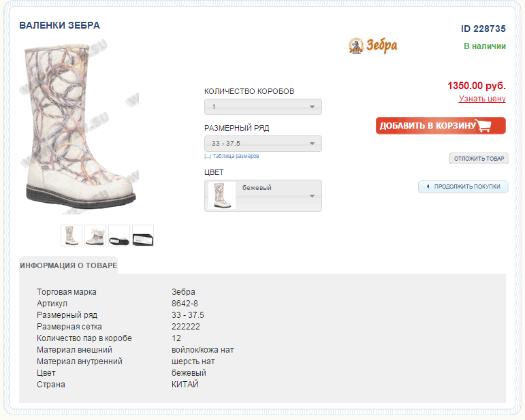
Task: Click the Валенки Зебра product title
Action: pos(60,25)
